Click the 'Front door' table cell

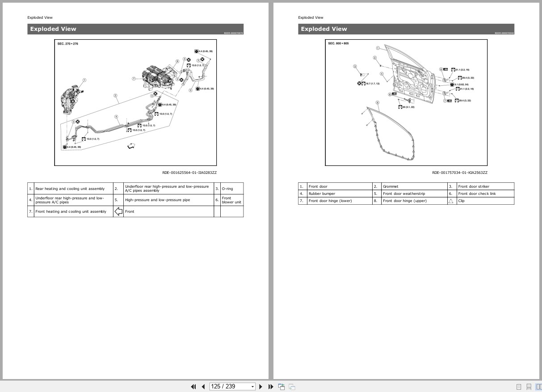(340, 186)
